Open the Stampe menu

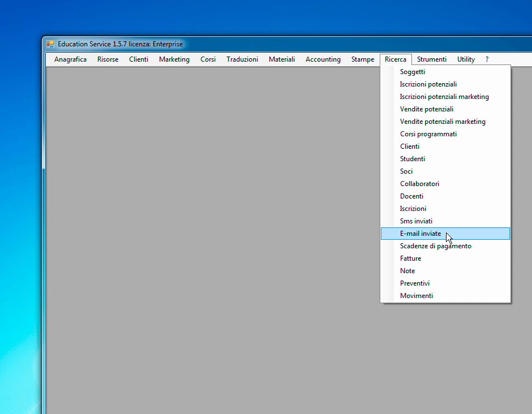click(x=363, y=59)
